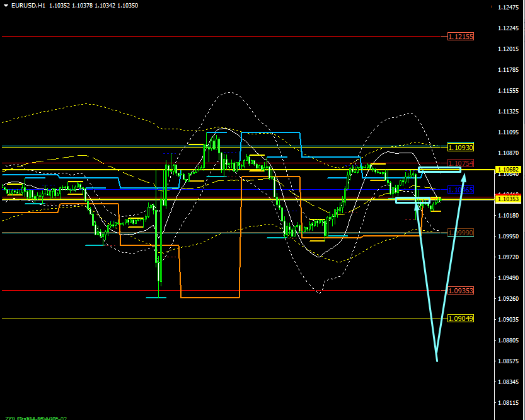The image size is (525, 420).
Task: Click 1.08575 on the price scale
Action: click(x=508, y=361)
